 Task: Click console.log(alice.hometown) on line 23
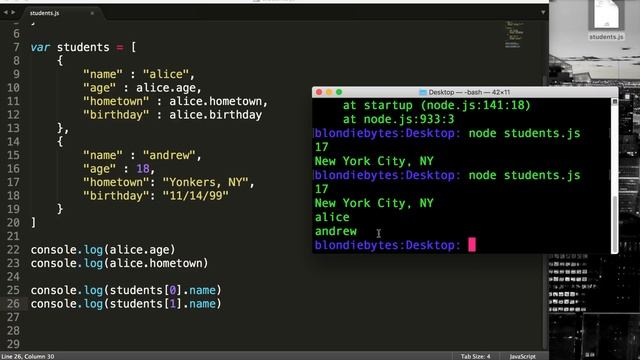(x=119, y=263)
